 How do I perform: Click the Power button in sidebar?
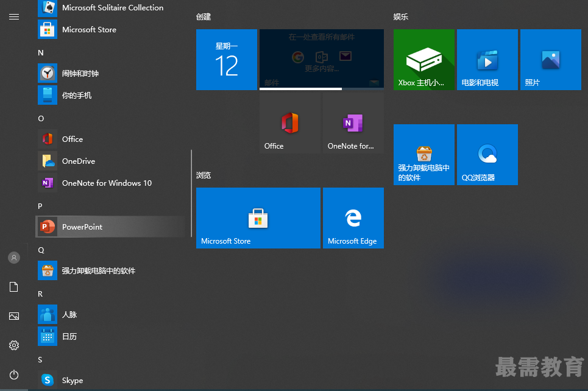click(14, 375)
